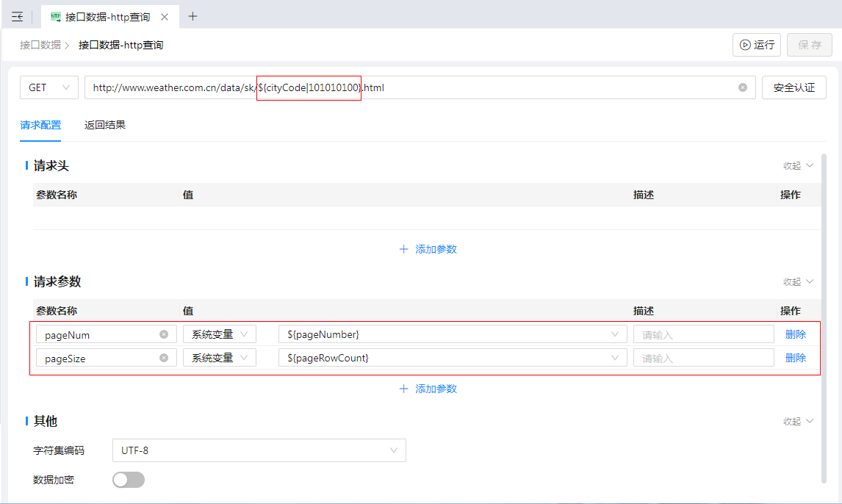This screenshot has height=504, width=842.
Task: Open 系统变量 type dropdown for pageNum
Action: pyautogui.click(x=219, y=334)
